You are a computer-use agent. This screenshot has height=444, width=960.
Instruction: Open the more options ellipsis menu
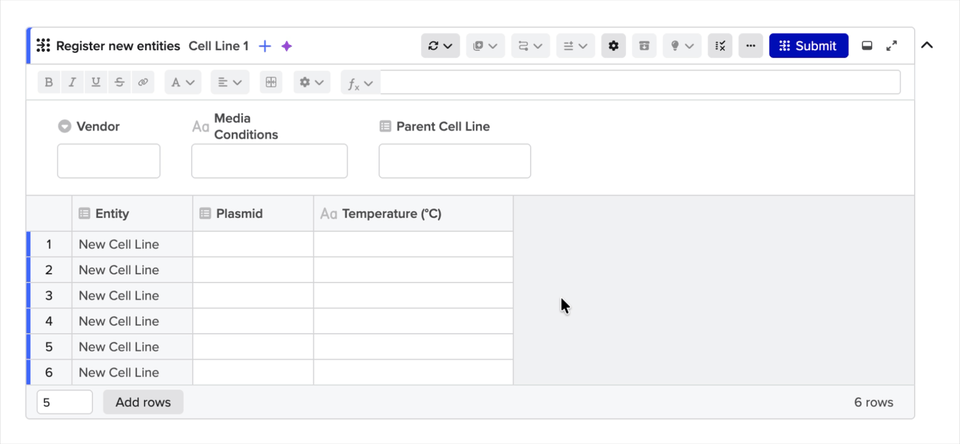[x=751, y=46]
